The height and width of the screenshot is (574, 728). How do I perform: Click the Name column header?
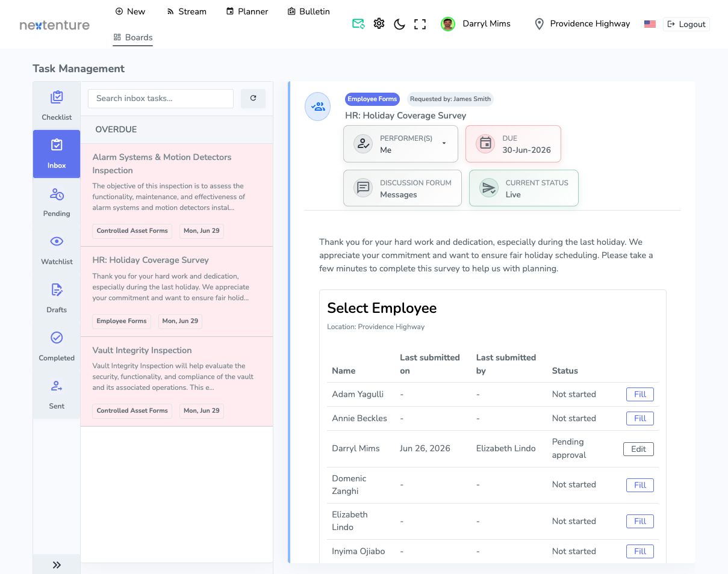pyautogui.click(x=344, y=371)
